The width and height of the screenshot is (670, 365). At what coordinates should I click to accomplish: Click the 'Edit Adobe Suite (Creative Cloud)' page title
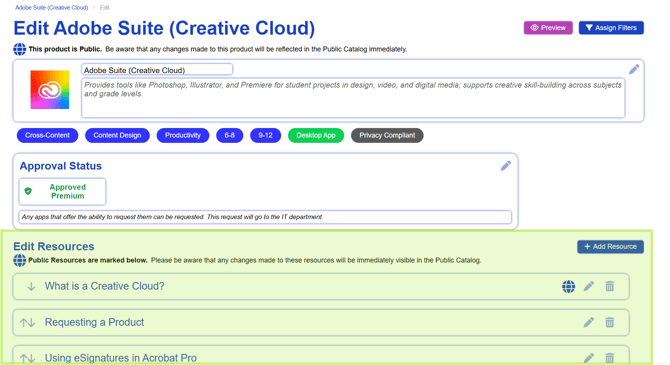pyautogui.click(x=164, y=28)
